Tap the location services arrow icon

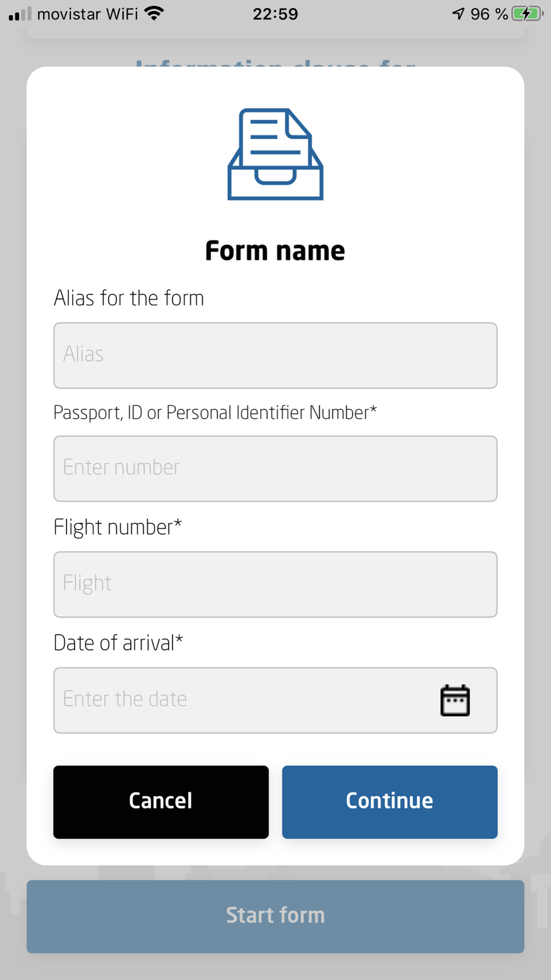click(458, 14)
